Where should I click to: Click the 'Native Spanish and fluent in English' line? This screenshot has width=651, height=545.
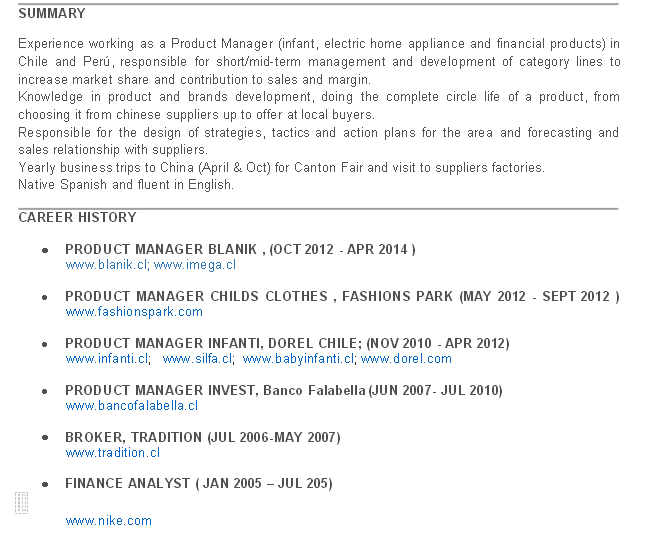(126, 184)
